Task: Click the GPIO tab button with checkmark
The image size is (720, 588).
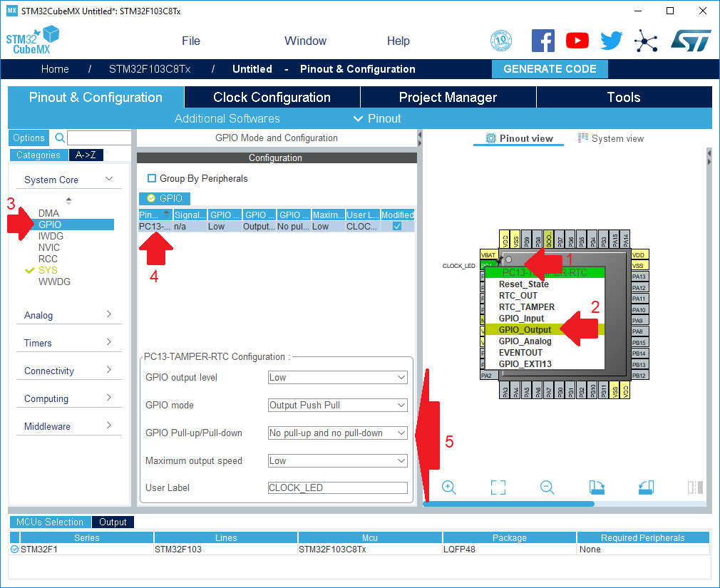Action: [165, 198]
